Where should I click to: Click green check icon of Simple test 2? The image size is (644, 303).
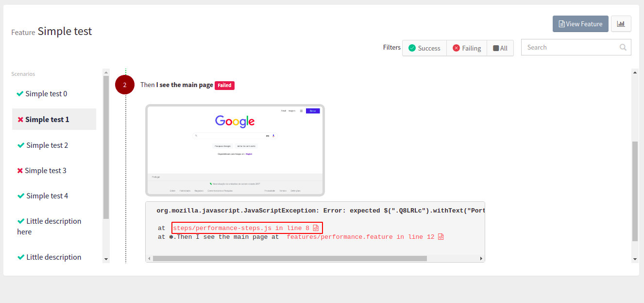pos(21,145)
